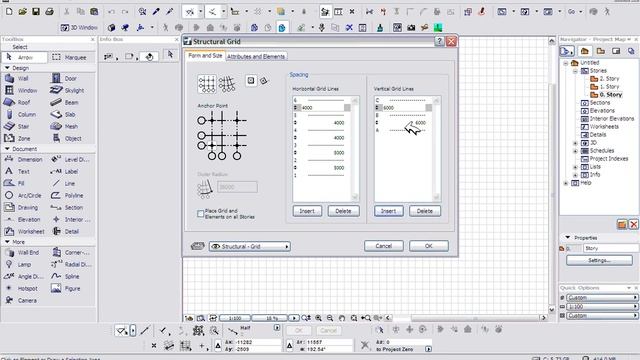The height and width of the screenshot is (360, 640).
Task: Open the 1:100 scale dropdown in Quick Options
Action: [x=602, y=307]
